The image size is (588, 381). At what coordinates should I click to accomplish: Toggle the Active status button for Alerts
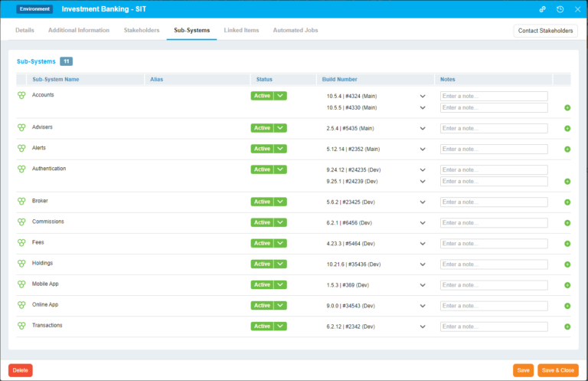[x=262, y=149]
